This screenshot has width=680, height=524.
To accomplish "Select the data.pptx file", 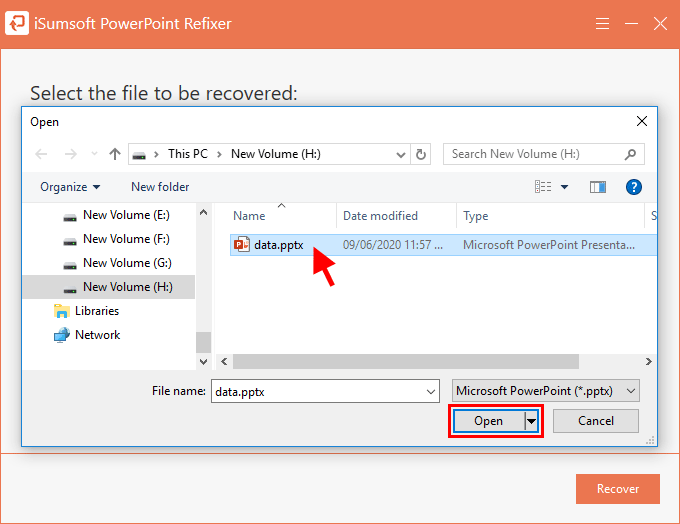I will click(443, 245).
